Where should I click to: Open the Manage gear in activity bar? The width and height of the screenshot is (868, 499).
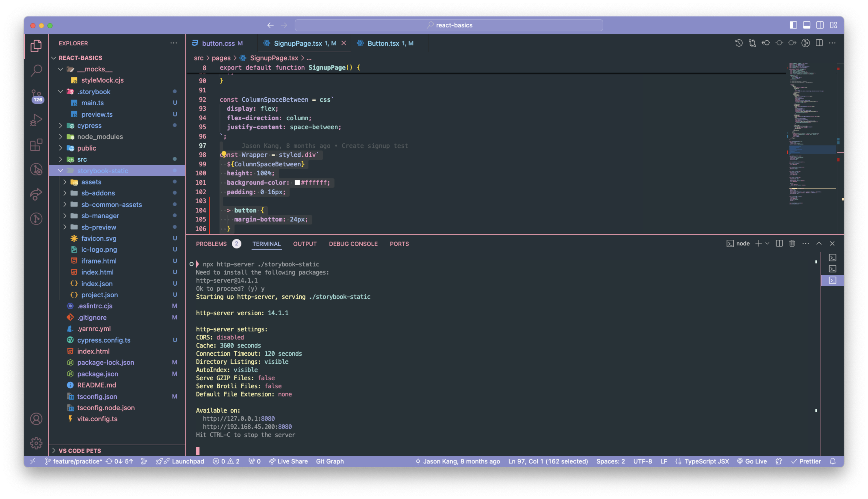coord(36,443)
